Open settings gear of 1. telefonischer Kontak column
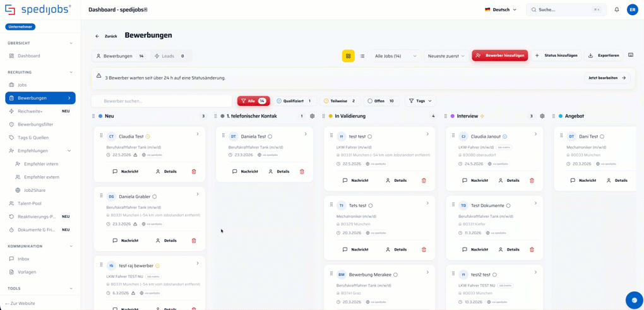 [x=312, y=116]
